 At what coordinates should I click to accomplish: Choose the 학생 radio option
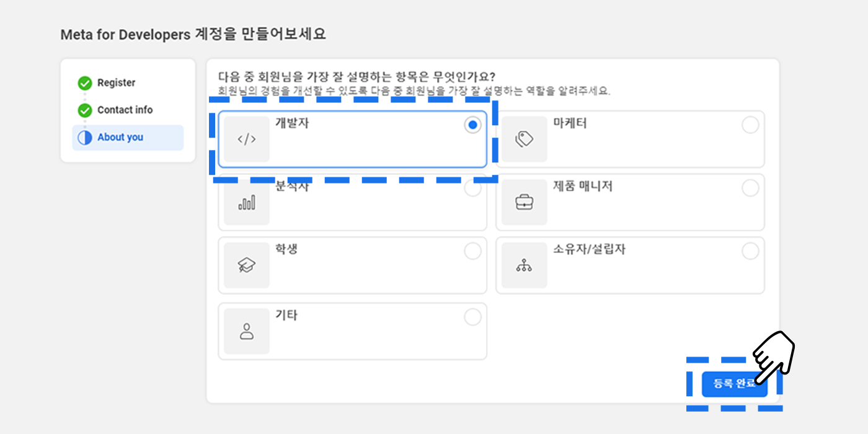[473, 251]
